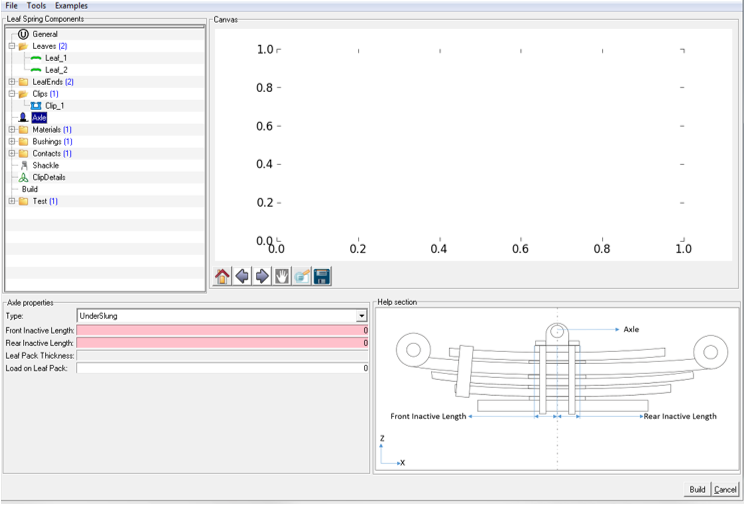Click the back arrow canvas button
The image size is (748, 506).
tap(242, 276)
